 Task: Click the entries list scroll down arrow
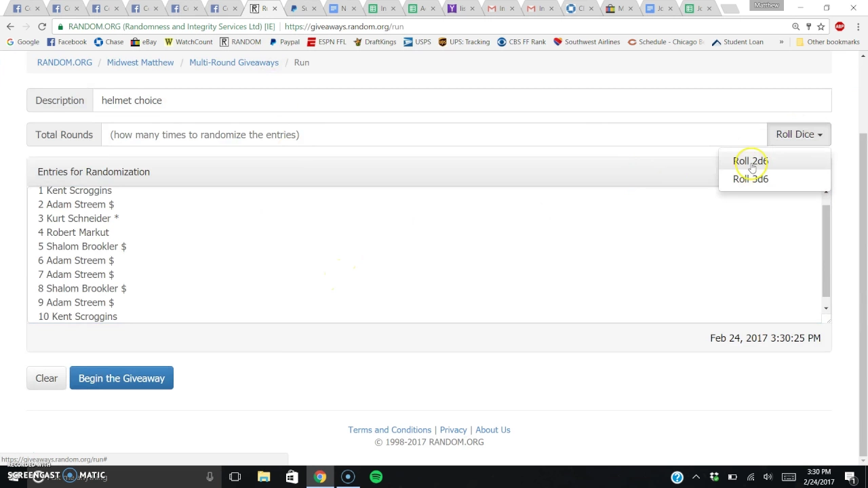click(825, 308)
